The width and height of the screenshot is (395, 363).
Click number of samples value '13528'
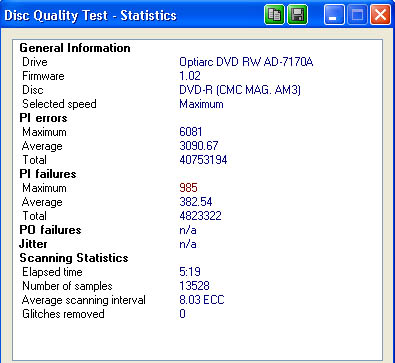[x=194, y=286]
